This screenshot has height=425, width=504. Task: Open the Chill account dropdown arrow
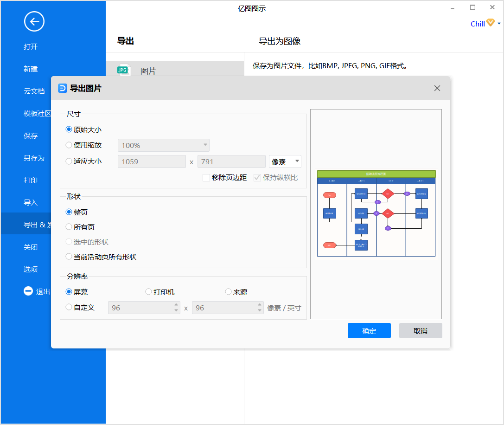499,24
